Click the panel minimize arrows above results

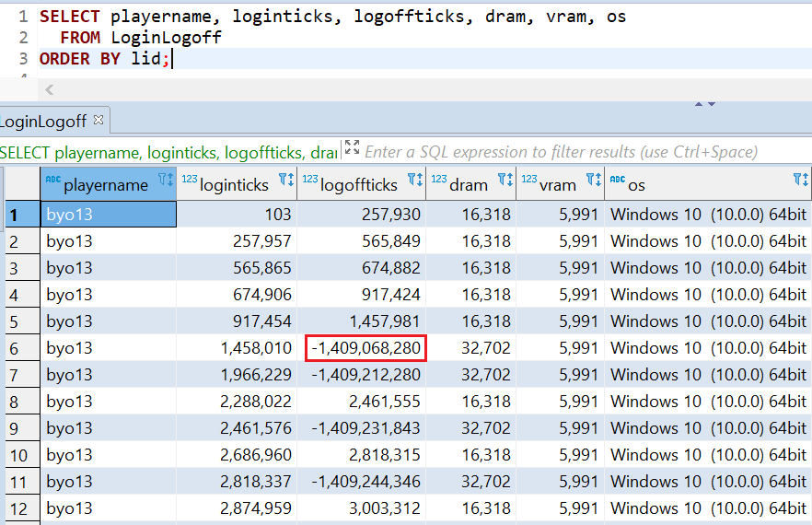point(704,105)
